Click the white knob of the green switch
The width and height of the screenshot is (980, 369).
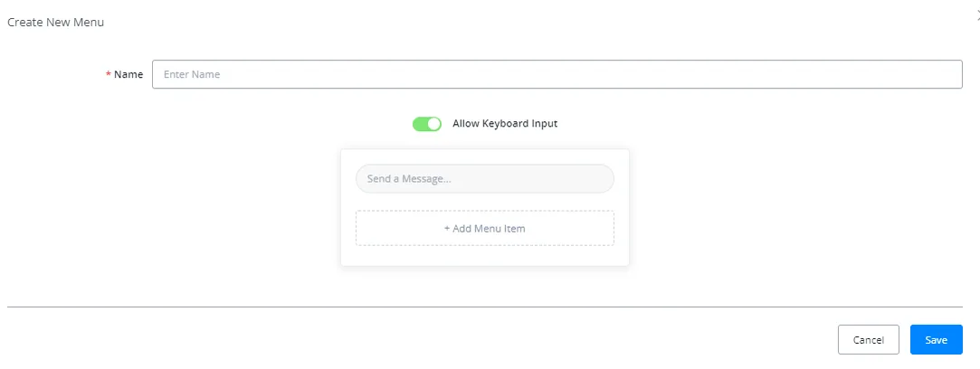434,124
